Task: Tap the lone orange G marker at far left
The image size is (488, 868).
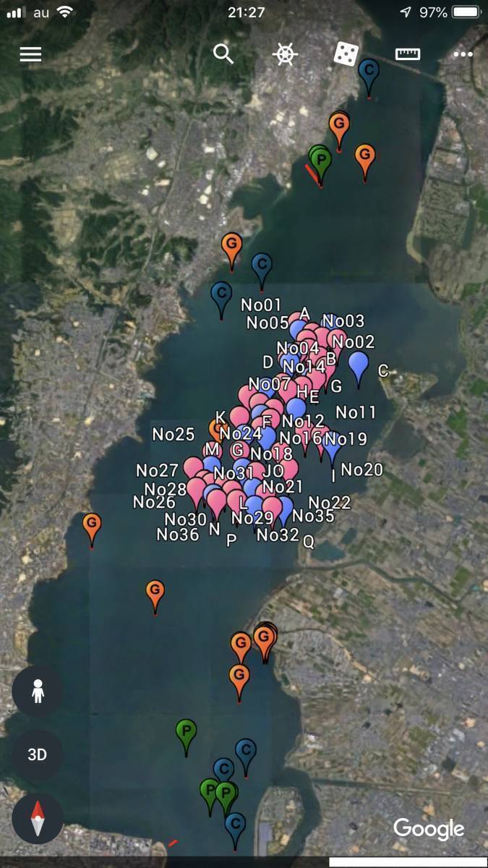Action: (x=92, y=527)
